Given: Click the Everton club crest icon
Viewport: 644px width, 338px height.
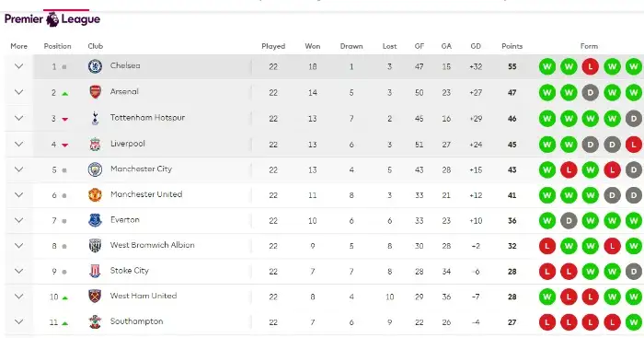Looking at the screenshot, I should (95, 220).
